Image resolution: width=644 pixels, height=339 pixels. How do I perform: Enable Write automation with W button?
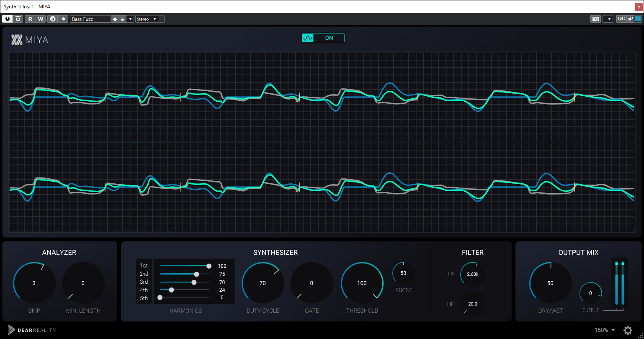click(41, 19)
